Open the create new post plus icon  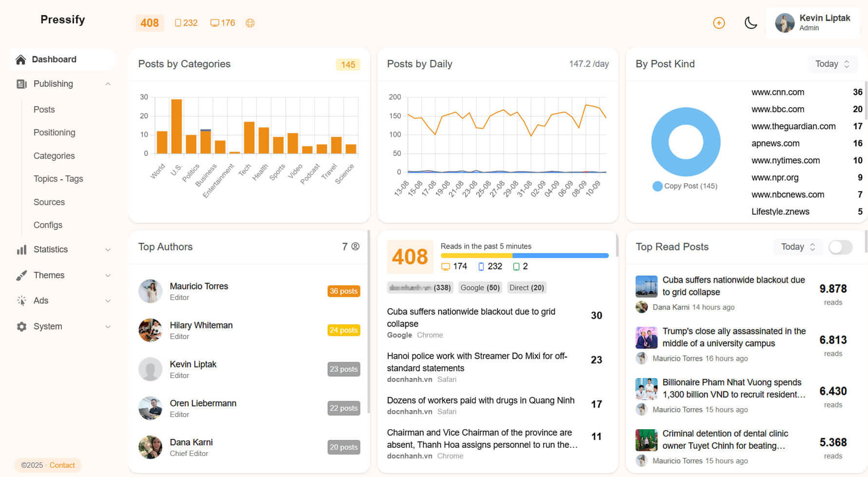pos(718,22)
